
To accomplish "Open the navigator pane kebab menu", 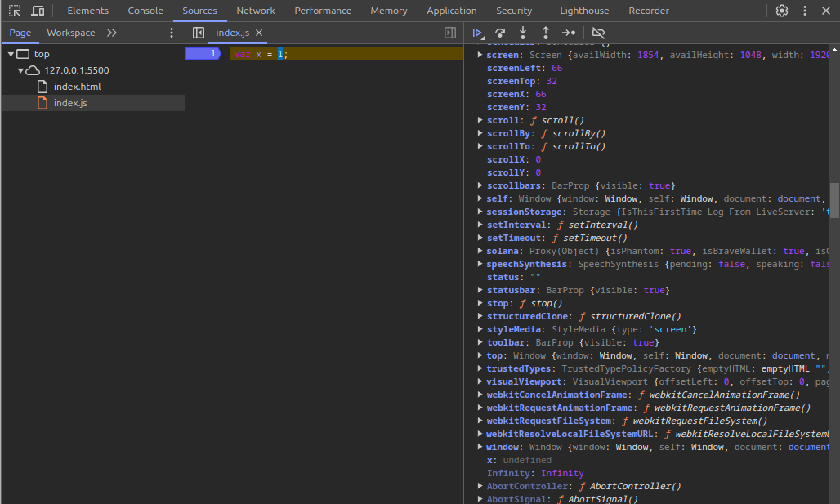I will pyautogui.click(x=172, y=33).
